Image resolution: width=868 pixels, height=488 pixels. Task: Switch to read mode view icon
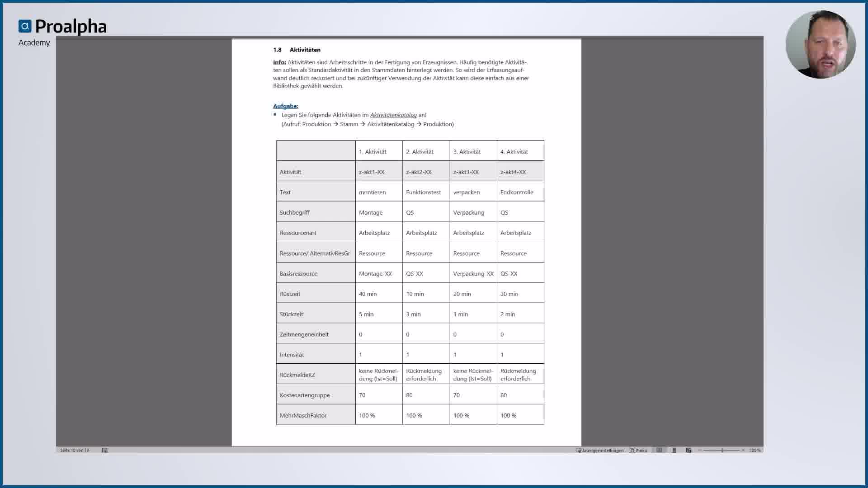pyautogui.click(x=659, y=450)
